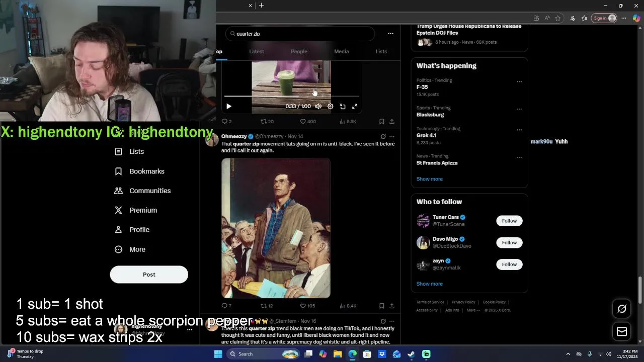Open Terms of Service footer link
Image resolution: width=644 pixels, height=362 pixels.
click(430, 302)
